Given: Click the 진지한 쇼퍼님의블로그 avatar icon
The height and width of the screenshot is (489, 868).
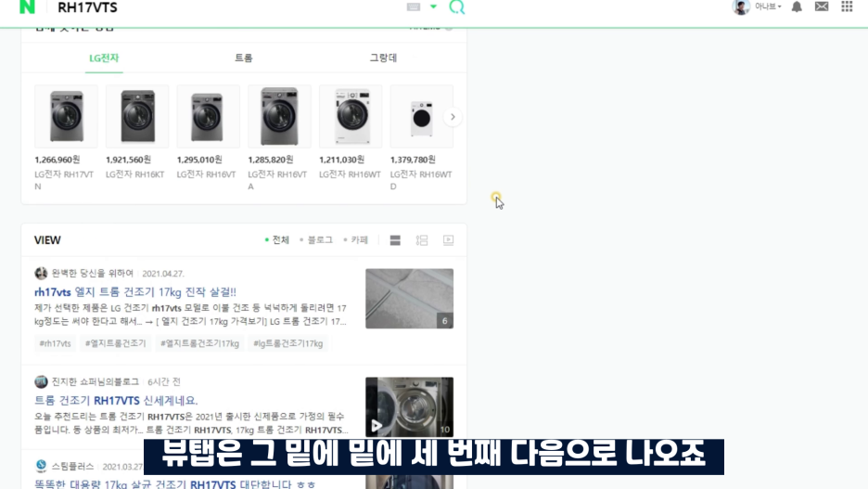Looking at the screenshot, I should (x=41, y=381).
